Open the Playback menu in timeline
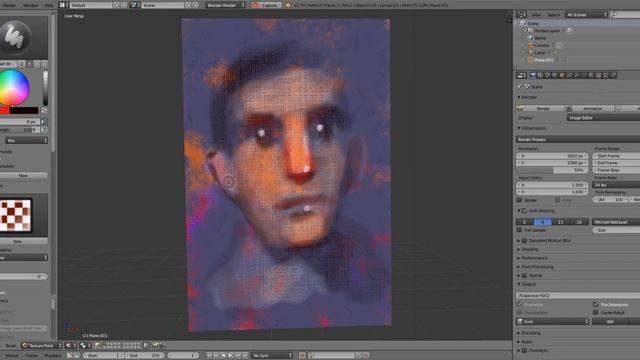The width and height of the screenshot is (640, 360). click(x=53, y=356)
